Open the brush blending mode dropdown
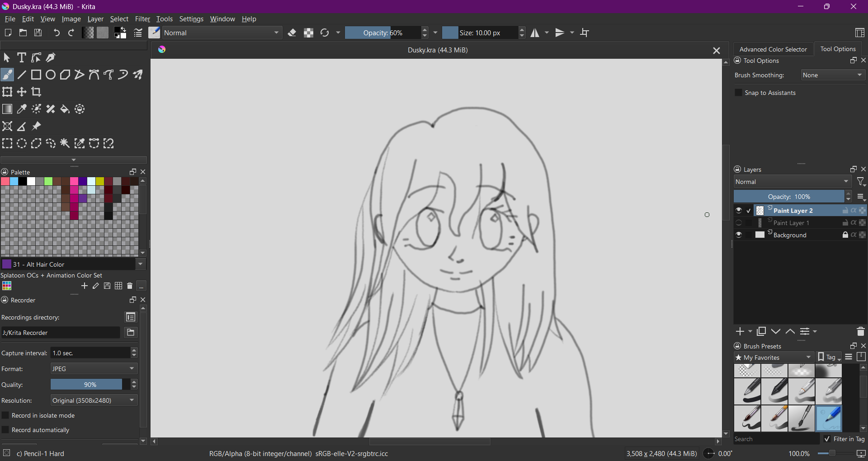868x461 pixels. [x=222, y=33]
